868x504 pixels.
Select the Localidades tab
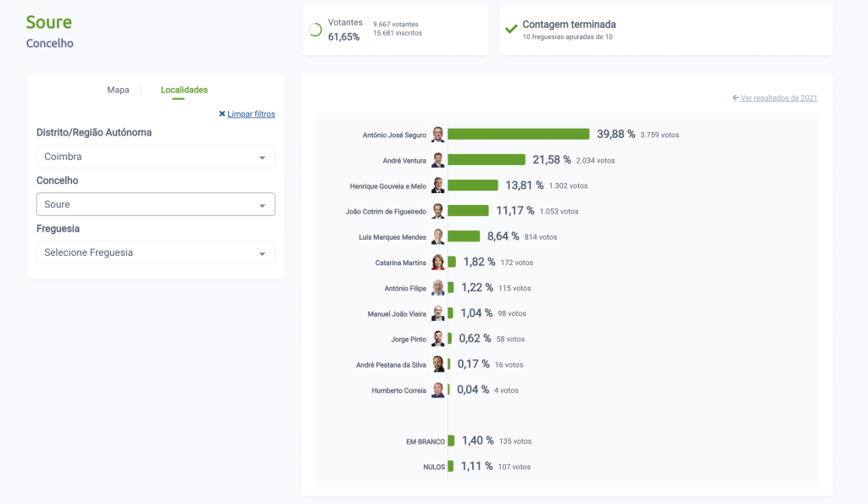point(184,90)
